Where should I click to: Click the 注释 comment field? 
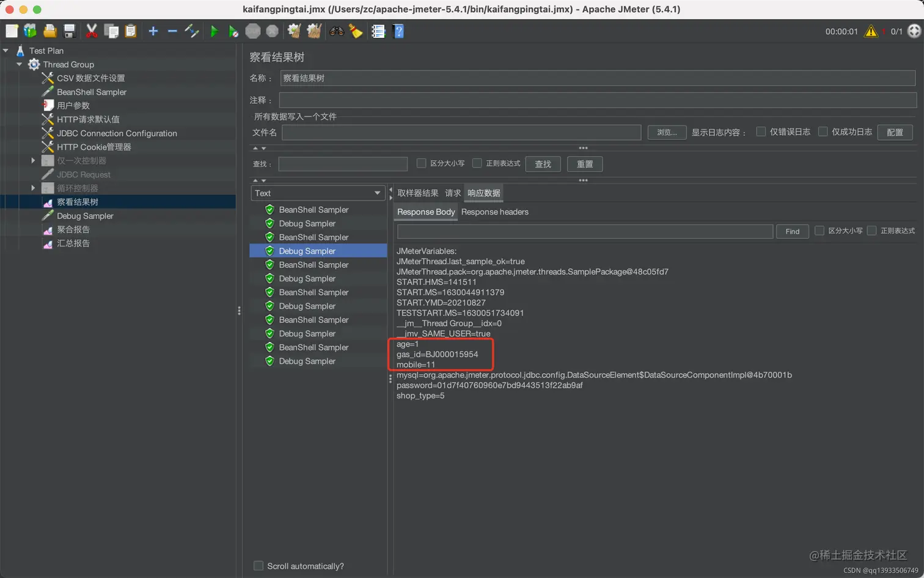598,100
